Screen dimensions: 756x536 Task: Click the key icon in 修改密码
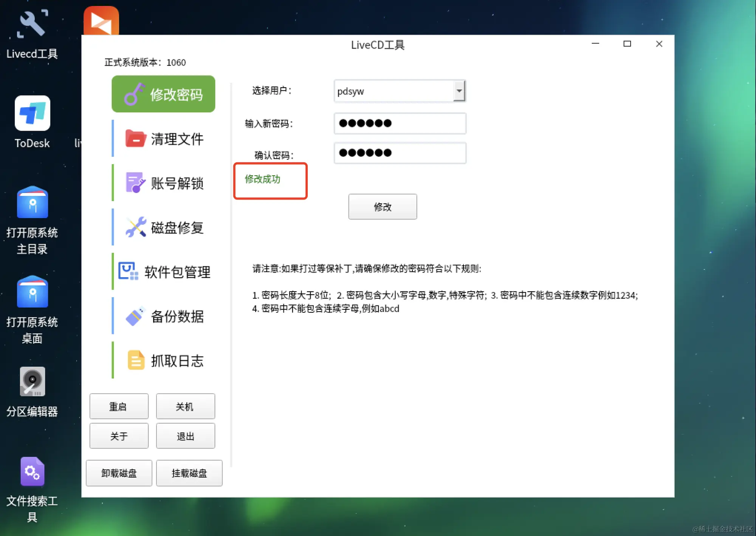tap(134, 94)
